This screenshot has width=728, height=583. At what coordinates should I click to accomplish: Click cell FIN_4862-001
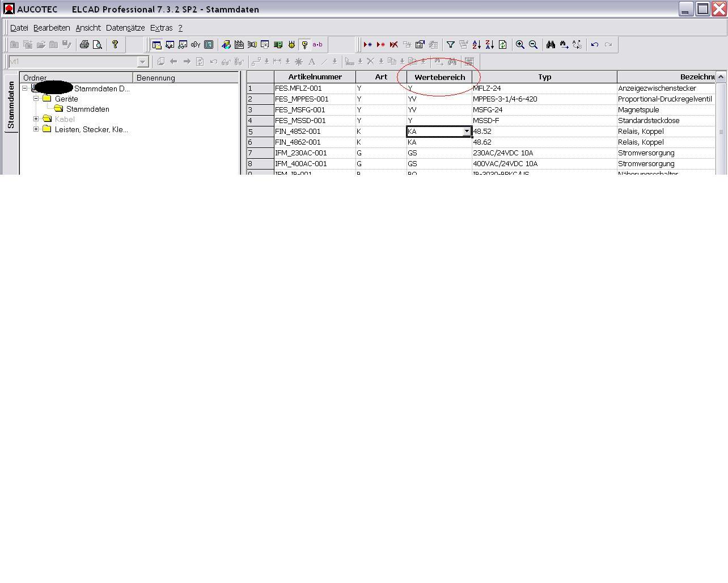point(315,142)
